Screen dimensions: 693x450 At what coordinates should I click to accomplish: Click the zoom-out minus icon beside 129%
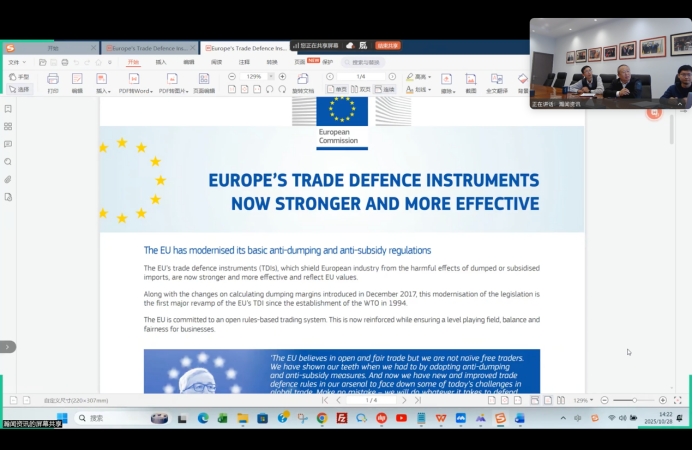tap(232, 76)
